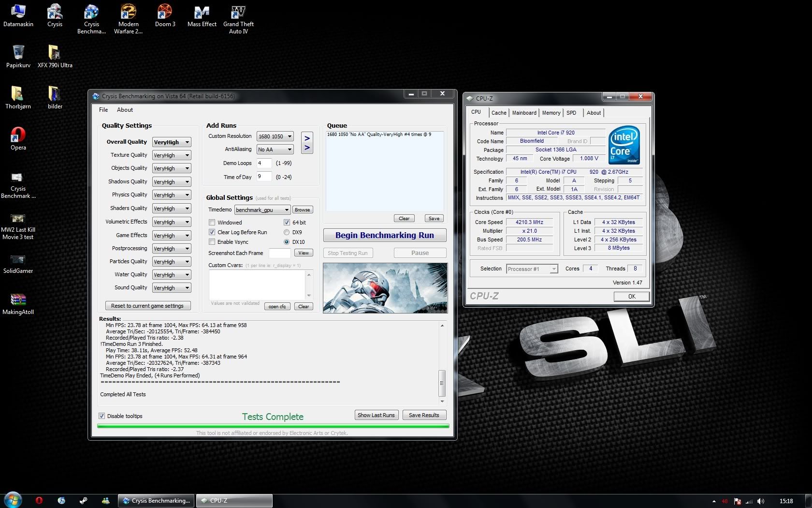Uncheck Clear Log Before Run
812x508 pixels.
pyautogui.click(x=212, y=232)
